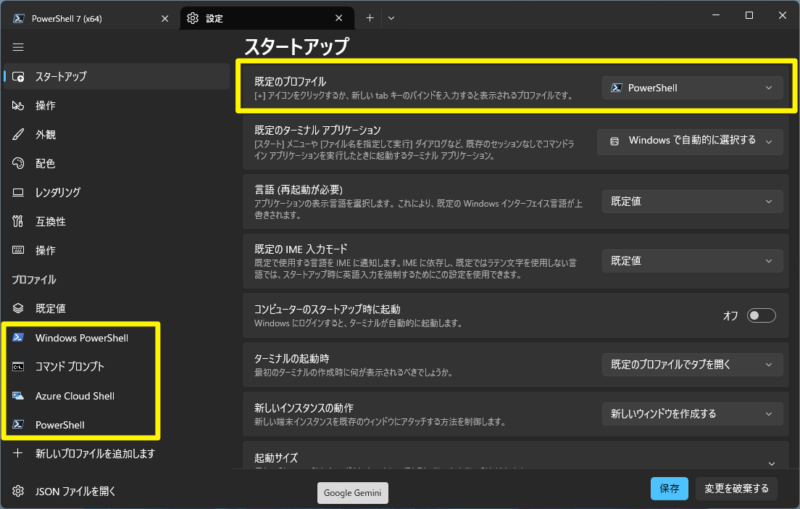Open the 既定値 profile defaults entry
This screenshot has height=509, width=800.
point(117,308)
